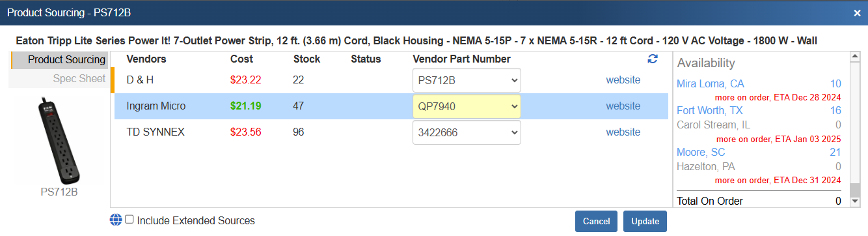Enable Include Extended Sources checkbox

pyautogui.click(x=129, y=220)
